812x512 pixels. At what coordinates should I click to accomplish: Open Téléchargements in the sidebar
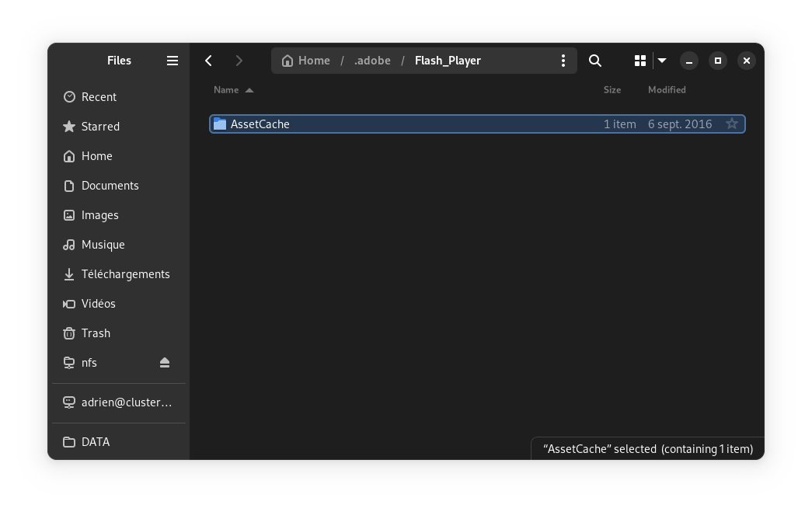119,273
